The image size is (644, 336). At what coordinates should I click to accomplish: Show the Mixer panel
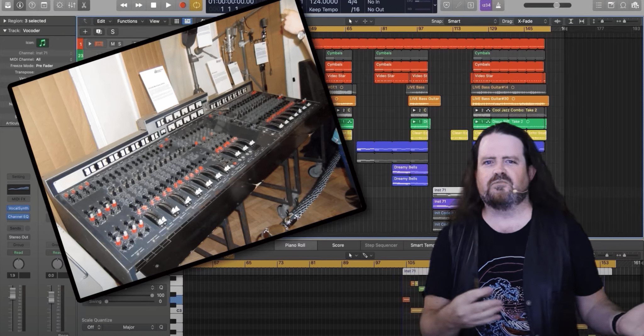72,5
